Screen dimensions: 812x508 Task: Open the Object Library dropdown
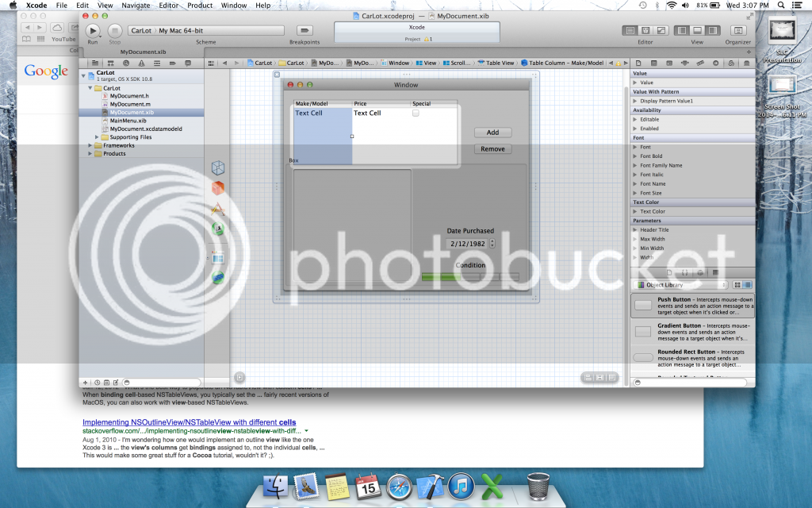coord(681,285)
